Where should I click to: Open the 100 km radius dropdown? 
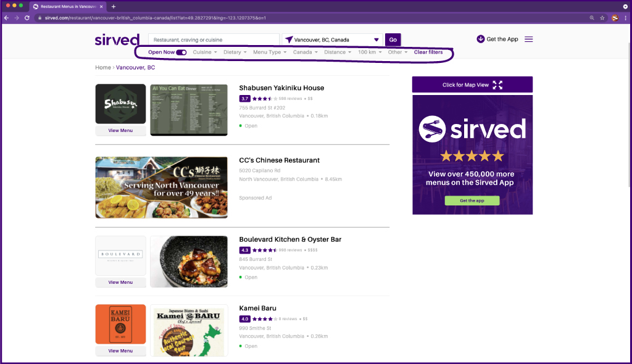tap(370, 52)
